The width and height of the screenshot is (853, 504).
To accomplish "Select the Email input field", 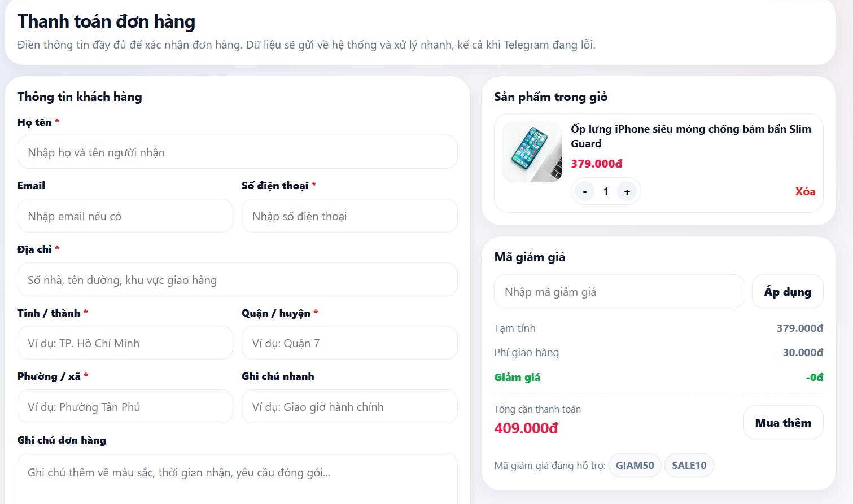I will click(x=125, y=216).
